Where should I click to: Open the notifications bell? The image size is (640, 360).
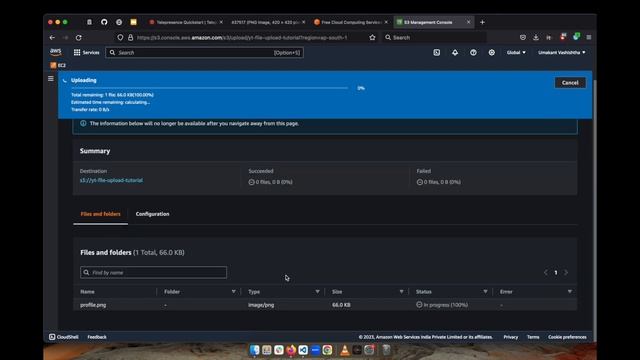pyautogui.click(x=455, y=53)
